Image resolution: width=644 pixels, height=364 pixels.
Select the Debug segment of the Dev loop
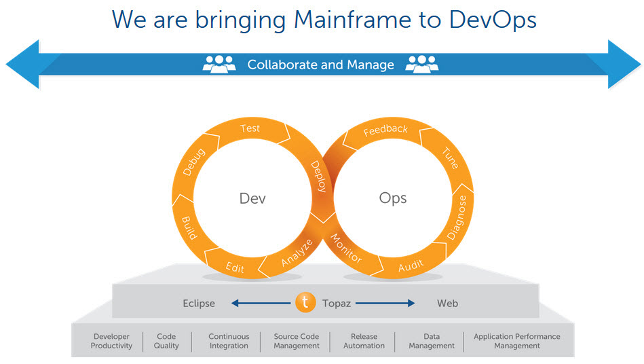(193, 162)
